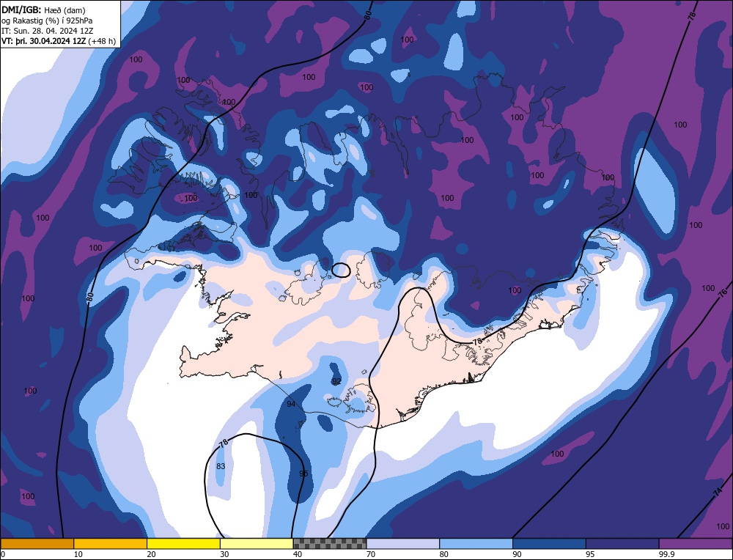Click the legend tick label '30'
This screenshot has width=733, height=560.
tap(224, 554)
